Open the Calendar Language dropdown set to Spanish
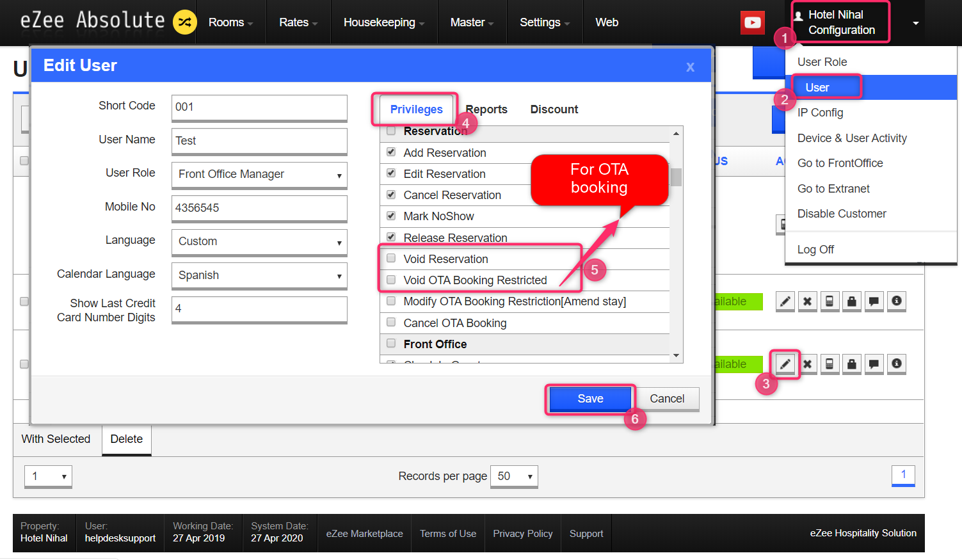The image size is (962, 560). tap(259, 275)
